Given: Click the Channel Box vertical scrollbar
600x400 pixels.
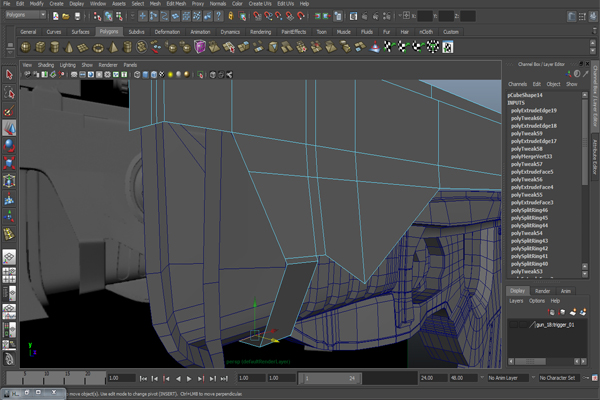Looking at the screenshot, I should 585,142.
